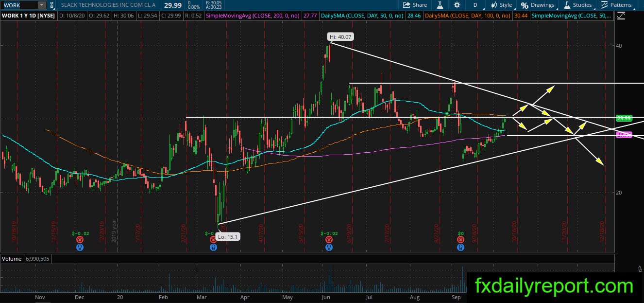Click the bid B: 30.05 quote
The width and height of the screenshot is (644, 303).
214,2
